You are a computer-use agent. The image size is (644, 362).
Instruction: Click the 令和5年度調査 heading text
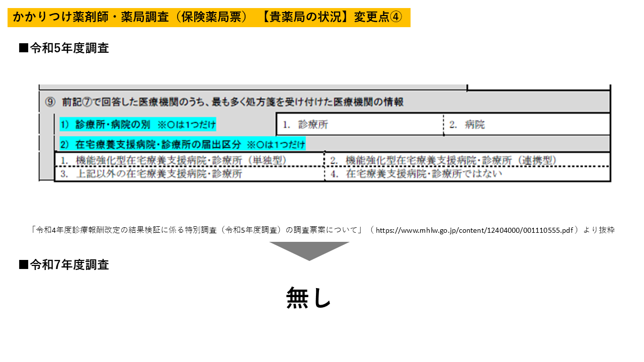click(x=69, y=49)
